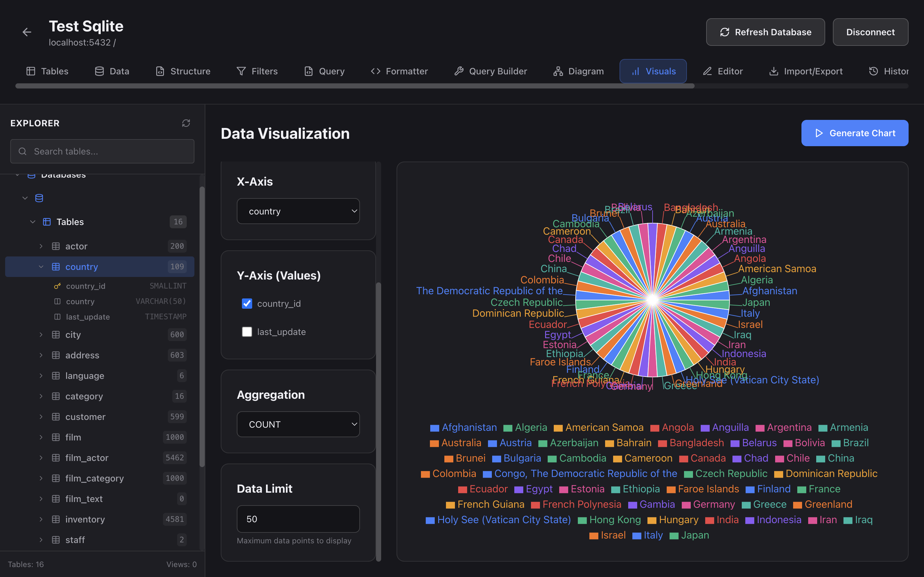Check last_update as a Y-Axis value
This screenshot has width=924, height=577.
click(247, 332)
